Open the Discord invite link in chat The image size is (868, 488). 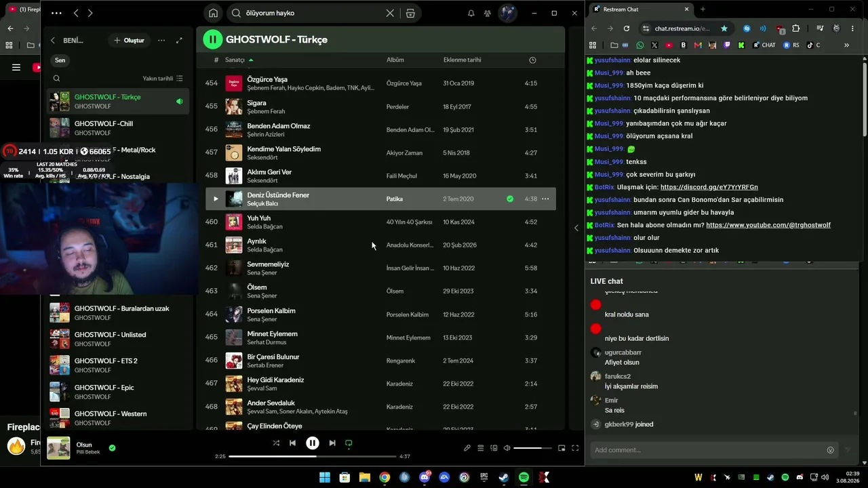(709, 187)
